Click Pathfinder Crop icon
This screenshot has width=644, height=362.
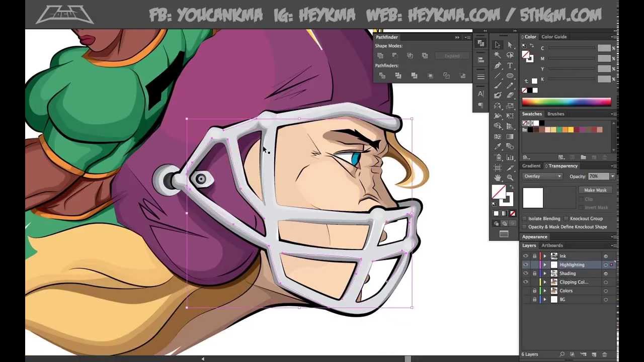click(430, 75)
